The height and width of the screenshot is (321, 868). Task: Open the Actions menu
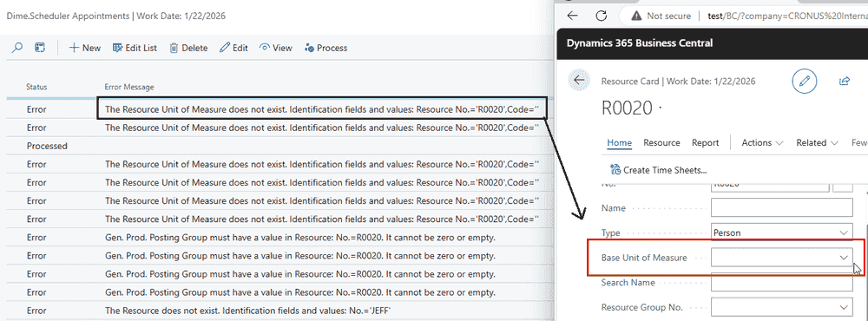pos(762,143)
